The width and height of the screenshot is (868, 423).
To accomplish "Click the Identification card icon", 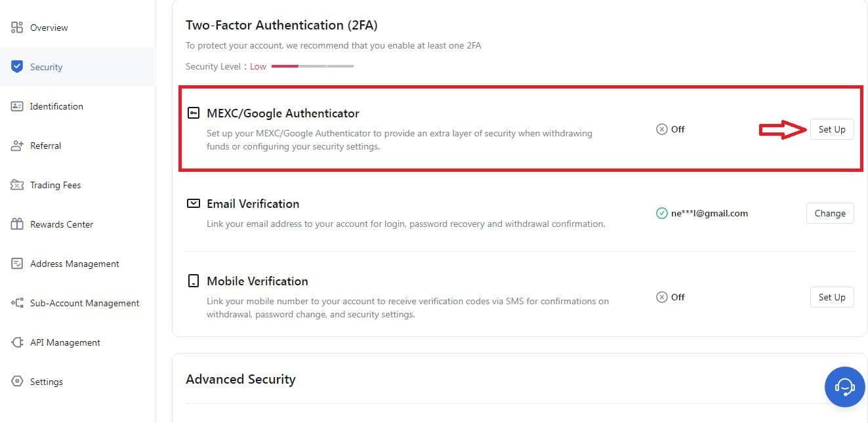I will tap(17, 106).
